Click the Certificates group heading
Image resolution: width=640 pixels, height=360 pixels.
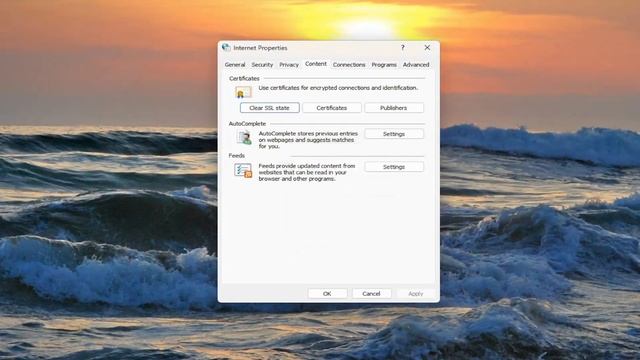244,78
